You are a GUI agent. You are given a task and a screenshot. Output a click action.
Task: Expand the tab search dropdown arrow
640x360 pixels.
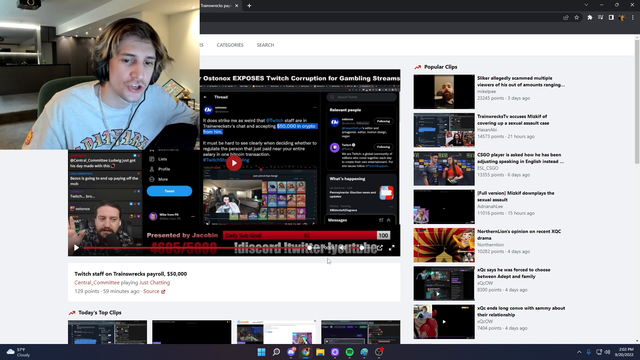pyautogui.click(x=586, y=5)
